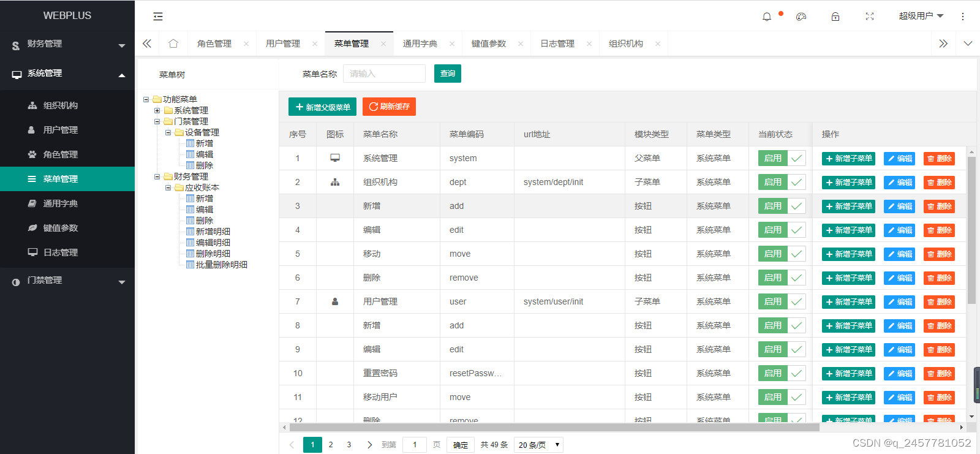Open the 20 条/页 page size dropdown
The image size is (980, 454).
click(538, 445)
